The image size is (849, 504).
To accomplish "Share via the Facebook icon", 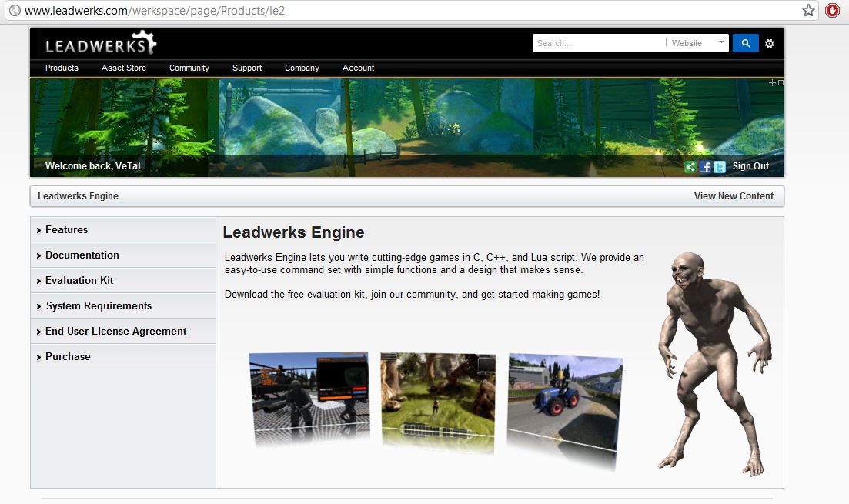I will (x=705, y=167).
